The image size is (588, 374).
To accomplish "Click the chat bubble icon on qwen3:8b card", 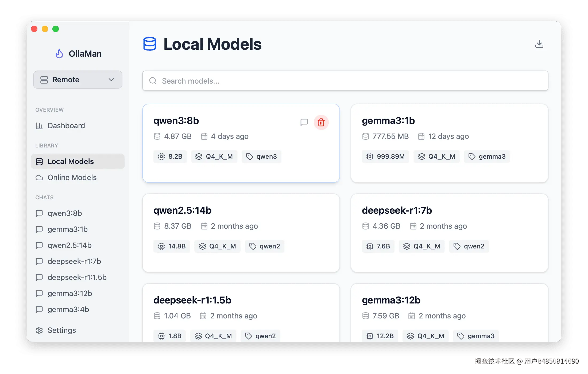I will (x=304, y=122).
